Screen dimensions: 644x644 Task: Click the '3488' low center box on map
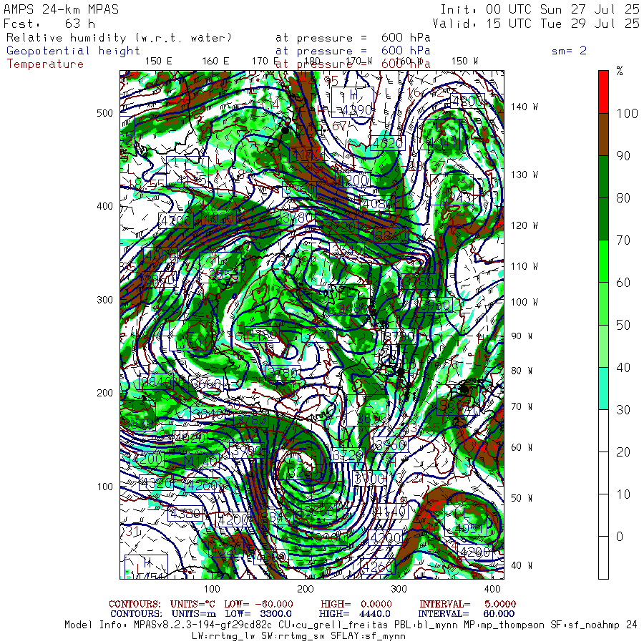(350, 301)
